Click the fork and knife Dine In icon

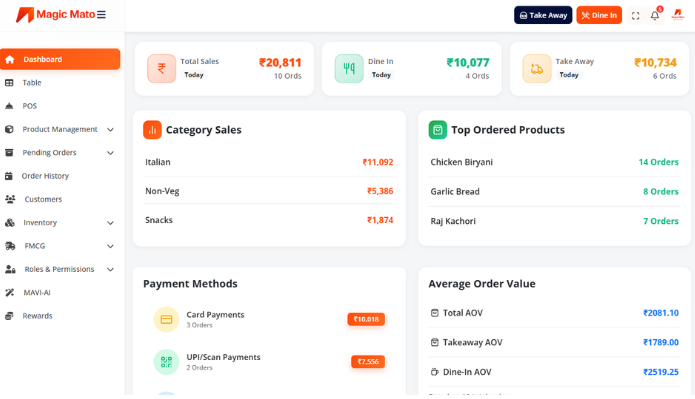[349, 68]
